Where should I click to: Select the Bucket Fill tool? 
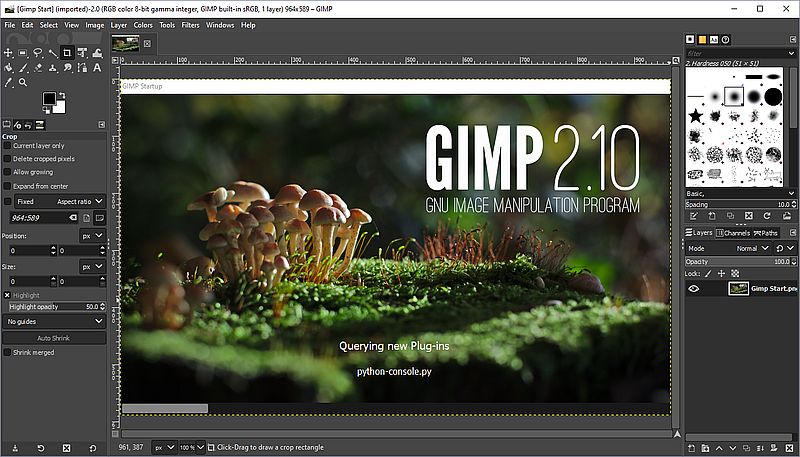(8, 67)
